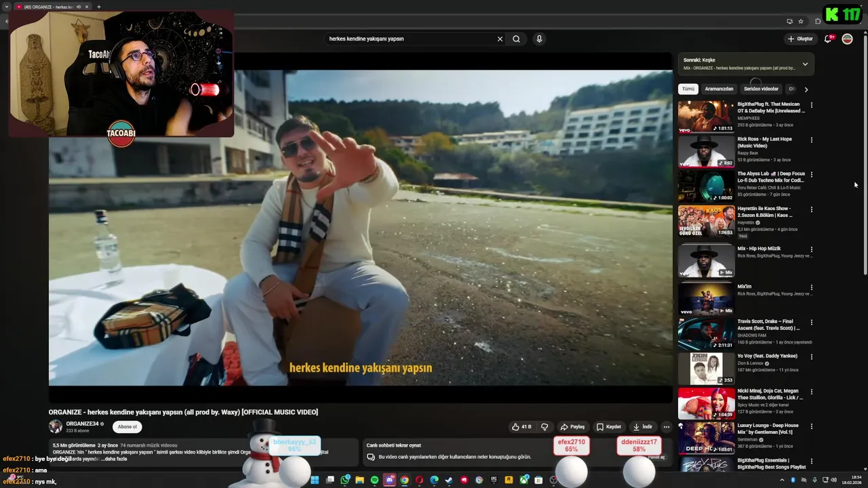Dislike the video with the thumbs-down icon

544,427
